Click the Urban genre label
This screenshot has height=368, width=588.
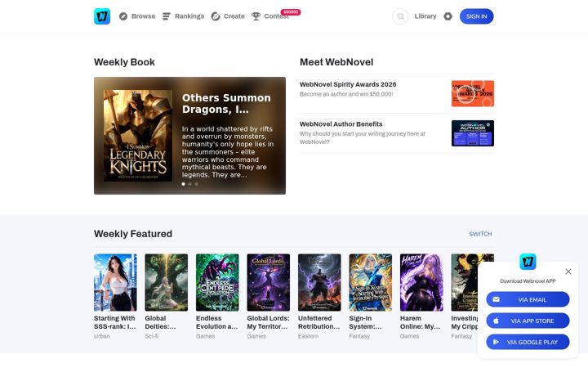pyautogui.click(x=101, y=336)
